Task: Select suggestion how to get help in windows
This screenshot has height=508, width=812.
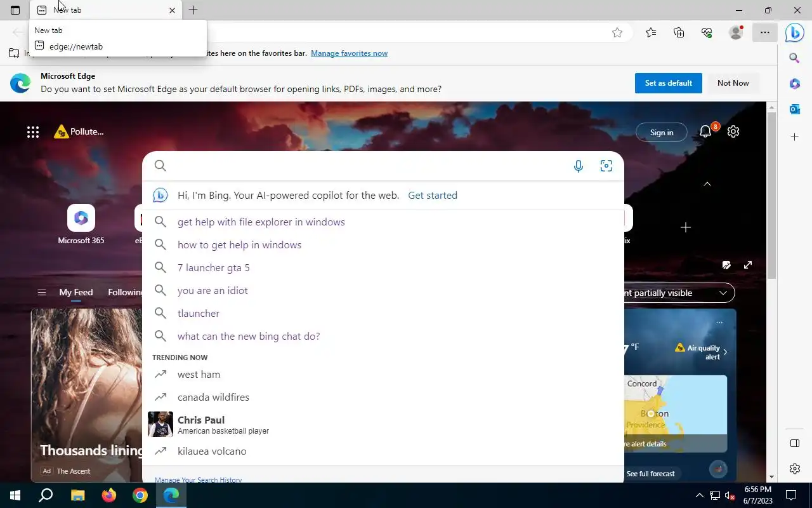Action: click(383, 244)
